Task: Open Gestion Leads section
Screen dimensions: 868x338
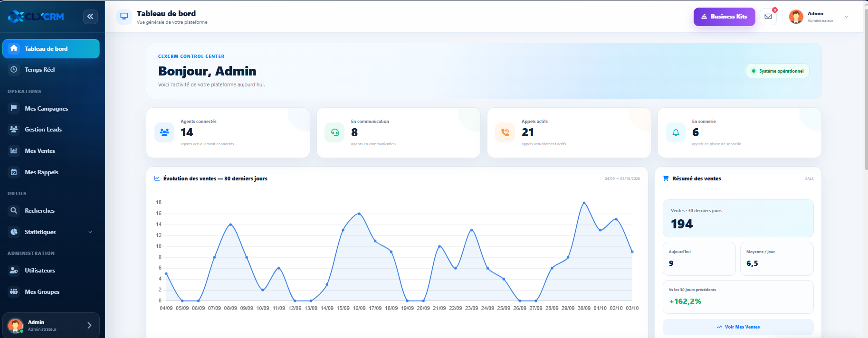Action: pos(51,130)
